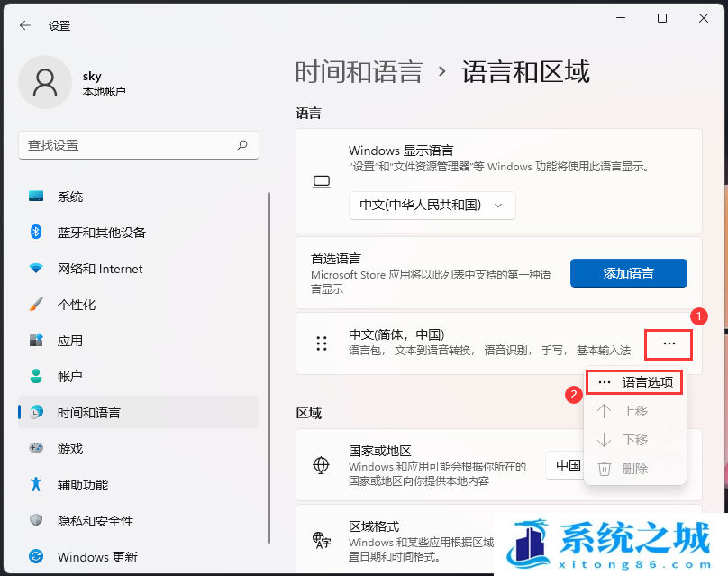Click the search magnifier icon
This screenshot has height=576, width=728.
(x=242, y=145)
